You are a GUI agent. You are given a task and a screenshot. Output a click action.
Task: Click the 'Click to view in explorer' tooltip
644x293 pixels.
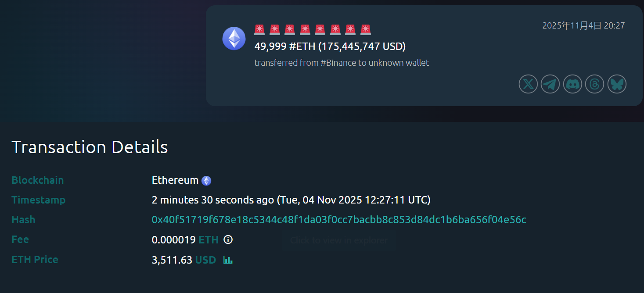(338, 240)
